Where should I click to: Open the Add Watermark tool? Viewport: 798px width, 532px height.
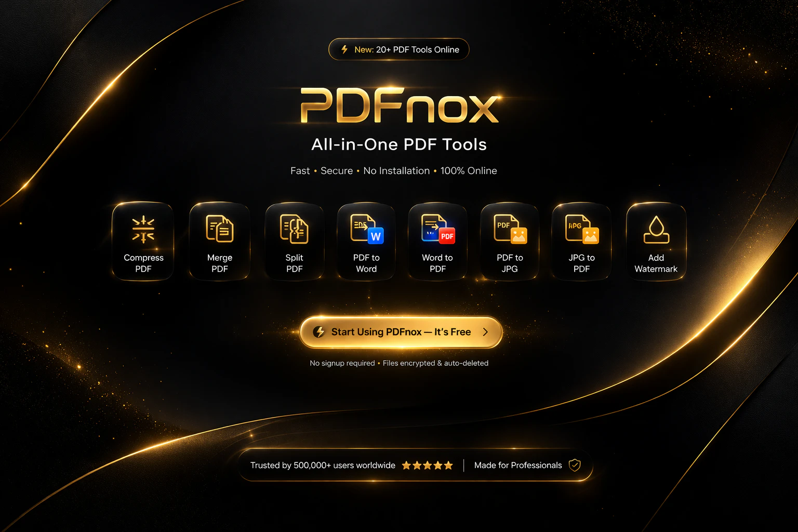tap(656, 241)
